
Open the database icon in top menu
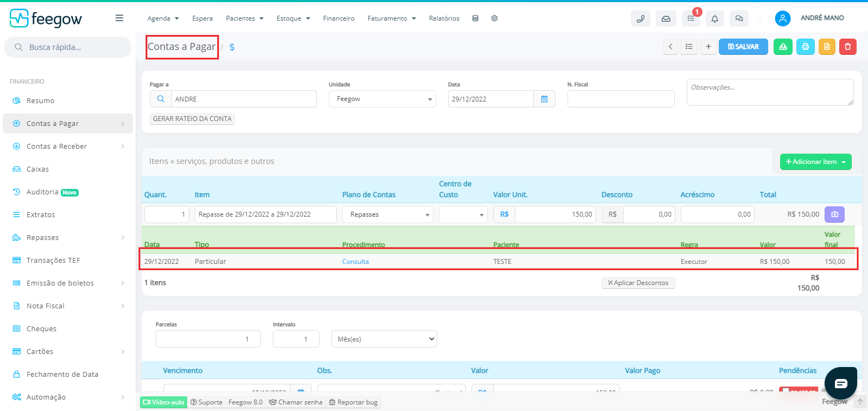tap(475, 18)
